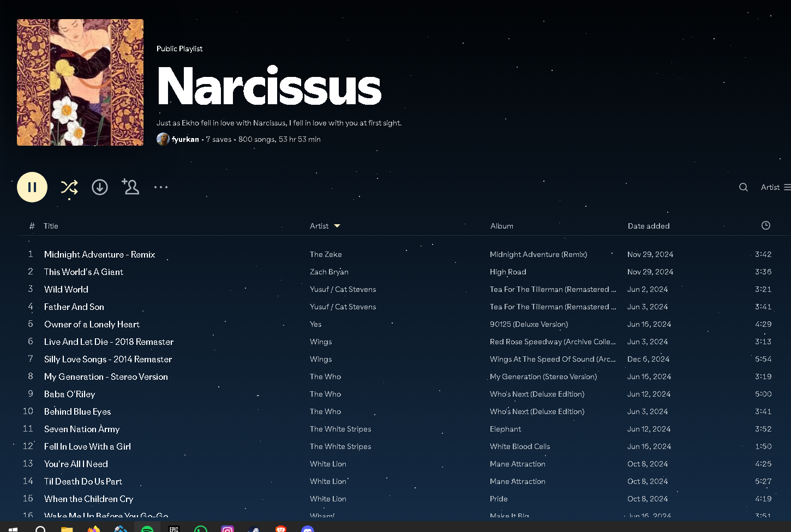The image size is (791, 532).
Task: Select track Seven Nation Army
Action: coord(82,429)
